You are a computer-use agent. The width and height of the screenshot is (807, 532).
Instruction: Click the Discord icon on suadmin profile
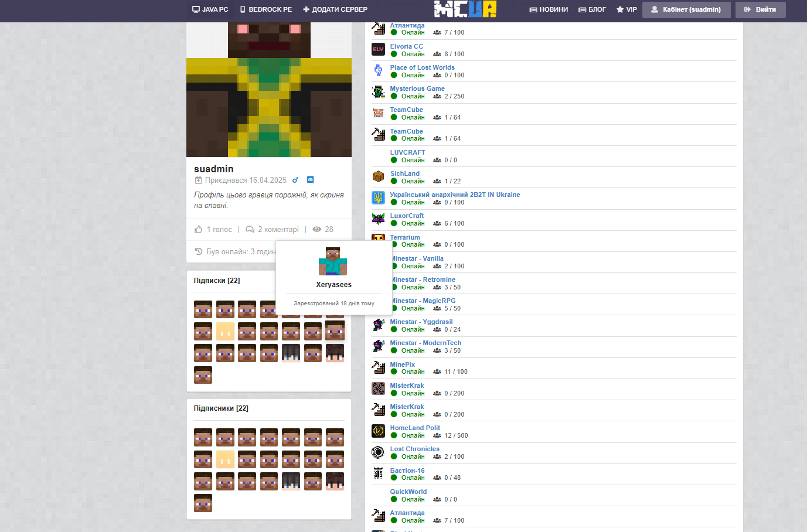click(x=311, y=180)
